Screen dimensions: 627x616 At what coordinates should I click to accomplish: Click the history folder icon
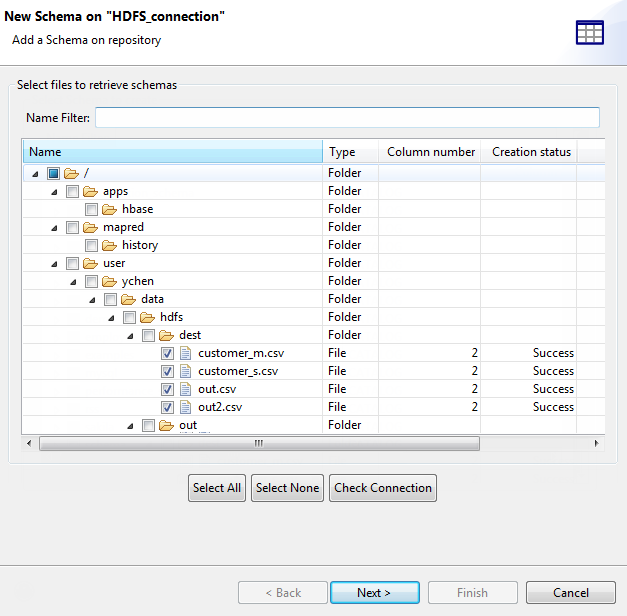[110, 245]
